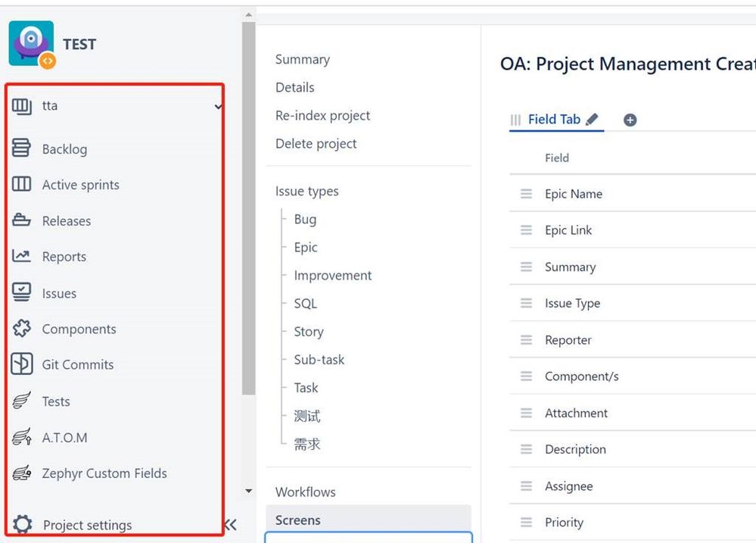Image resolution: width=756 pixels, height=543 pixels.
Task: Click the Assignee row drag handle
Action: [526, 485]
